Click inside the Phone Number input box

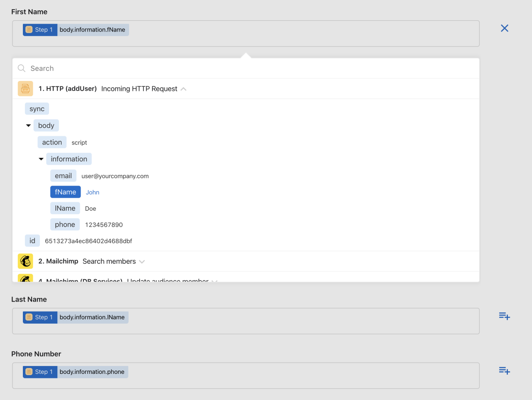(246, 375)
